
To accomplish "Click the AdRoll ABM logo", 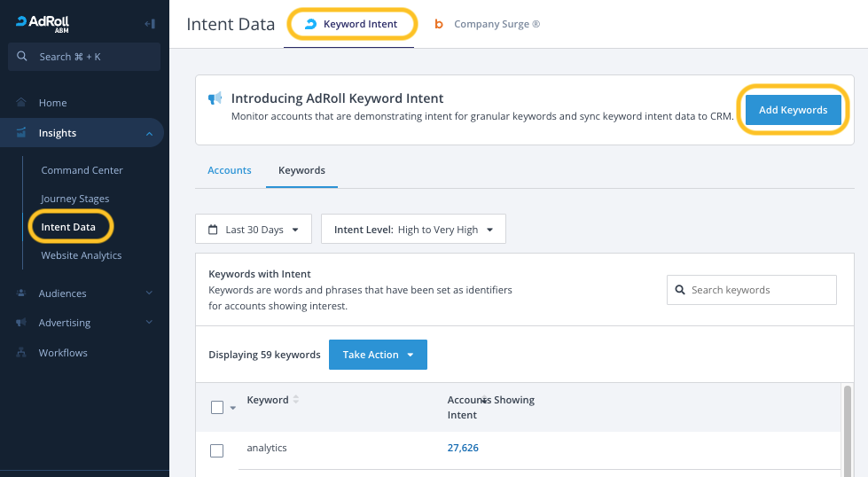I will click(x=43, y=24).
